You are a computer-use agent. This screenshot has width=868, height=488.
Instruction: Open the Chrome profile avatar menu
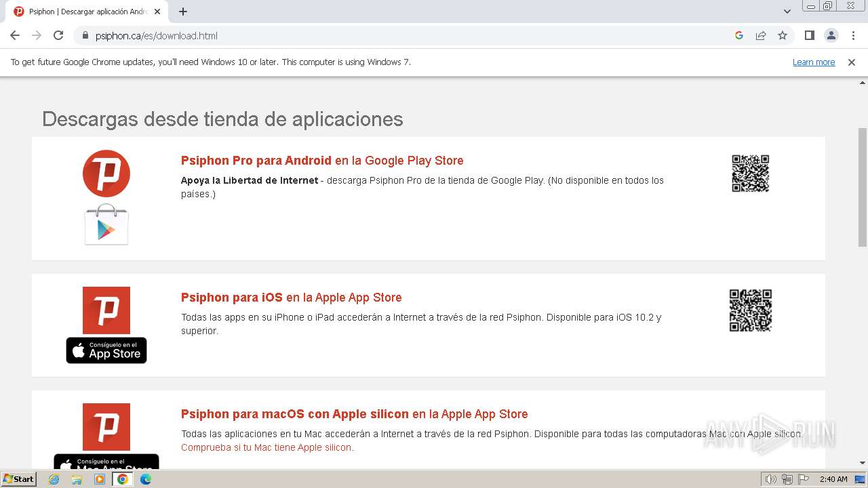pyautogui.click(x=831, y=35)
